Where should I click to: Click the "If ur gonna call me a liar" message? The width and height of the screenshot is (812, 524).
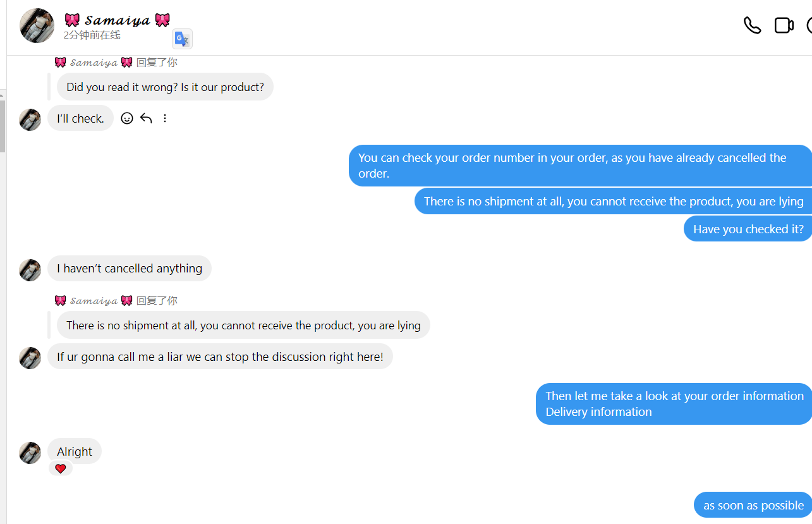pos(220,356)
